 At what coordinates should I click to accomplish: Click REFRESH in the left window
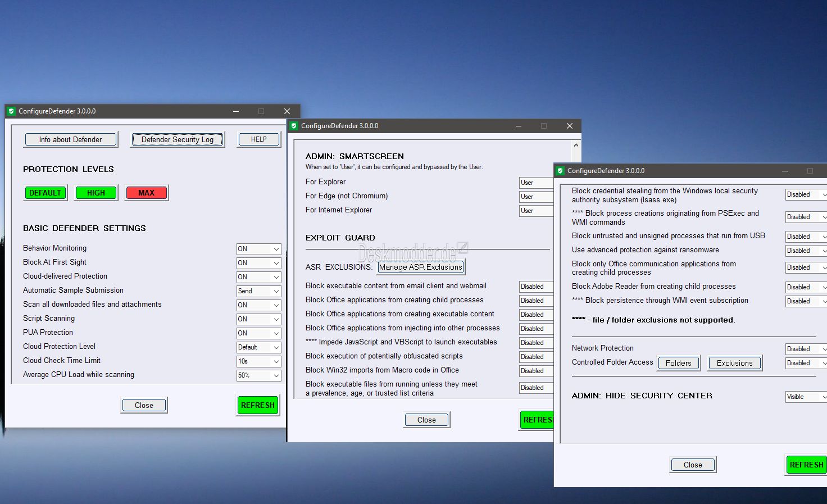258,405
